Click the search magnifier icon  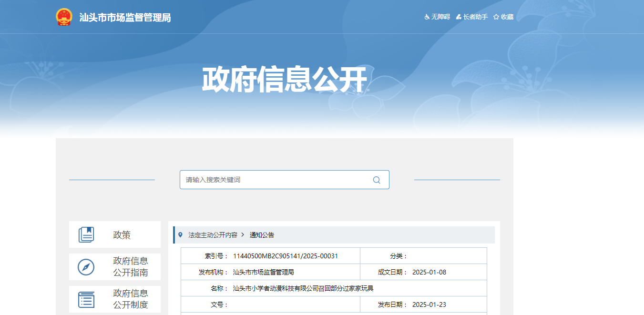click(377, 180)
